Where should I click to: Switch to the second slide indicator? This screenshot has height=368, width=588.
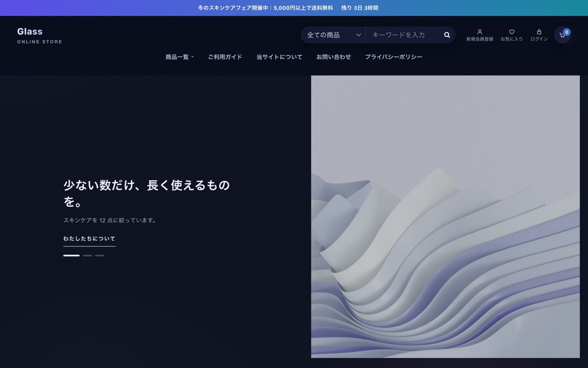87,255
